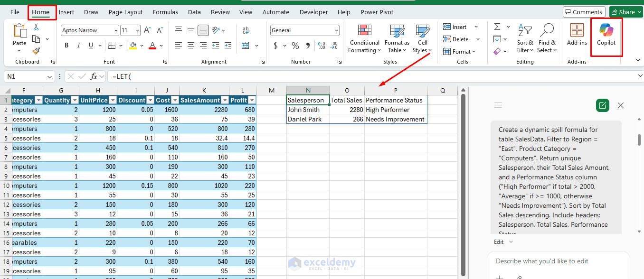
Task: Click the Orientation angled text icon
Action: pos(216,30)
